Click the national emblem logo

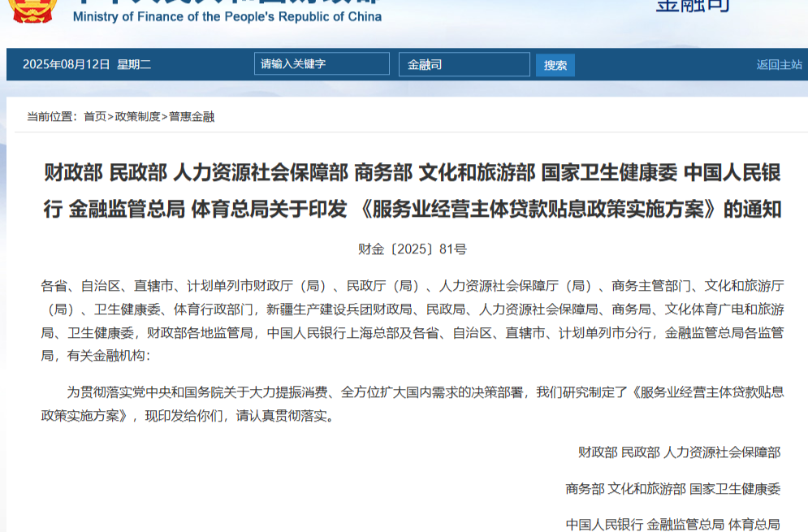[x=33, y=11]
